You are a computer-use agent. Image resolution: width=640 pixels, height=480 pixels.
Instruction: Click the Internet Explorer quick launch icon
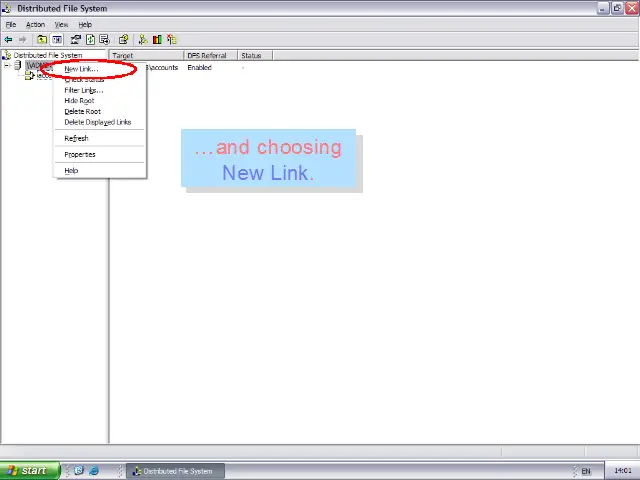pos(94,471)
